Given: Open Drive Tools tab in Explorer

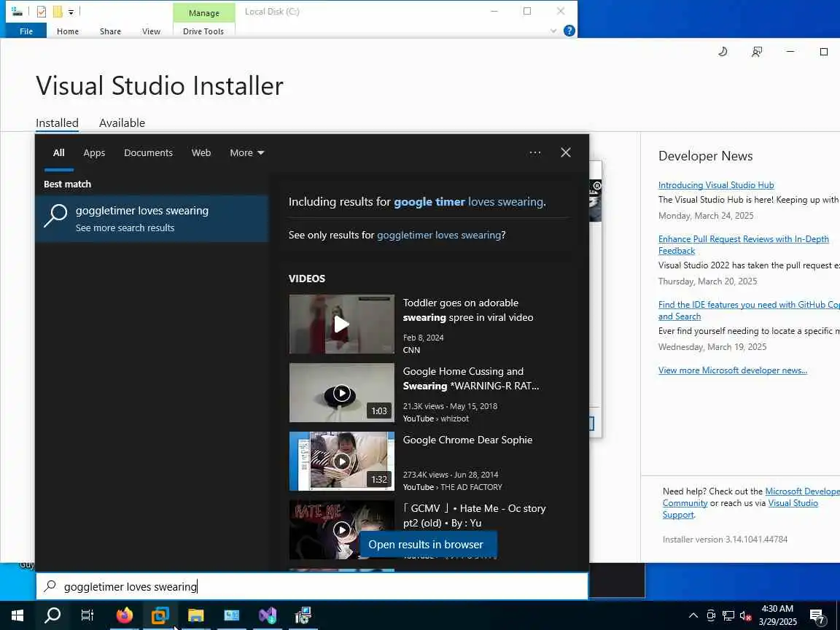Looking at the screenshot, I should click(203, 31).
